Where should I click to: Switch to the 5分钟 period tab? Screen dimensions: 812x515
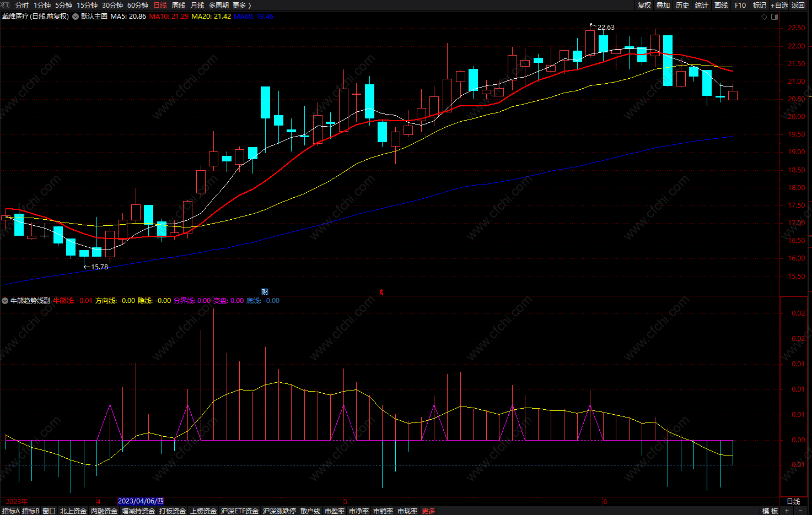click(x=63, y=5)
